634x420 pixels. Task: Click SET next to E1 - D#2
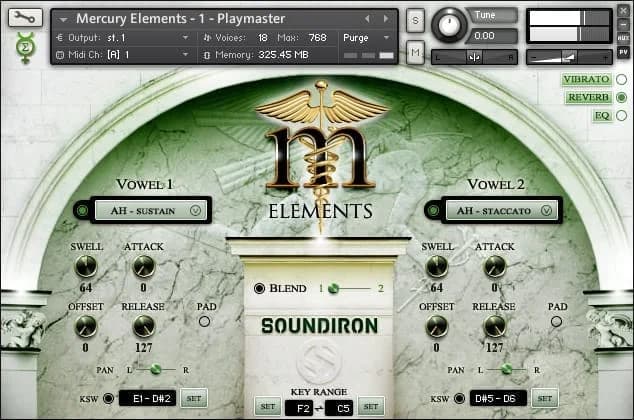coord(194,399)
